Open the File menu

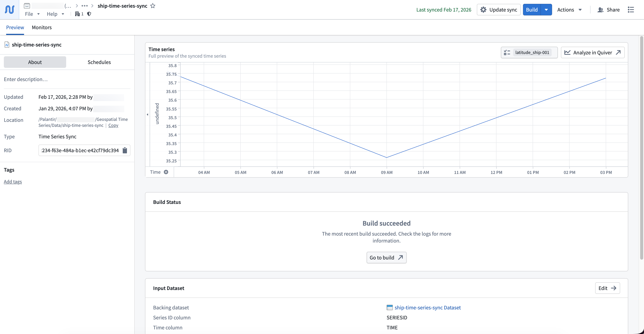point(32,14)
